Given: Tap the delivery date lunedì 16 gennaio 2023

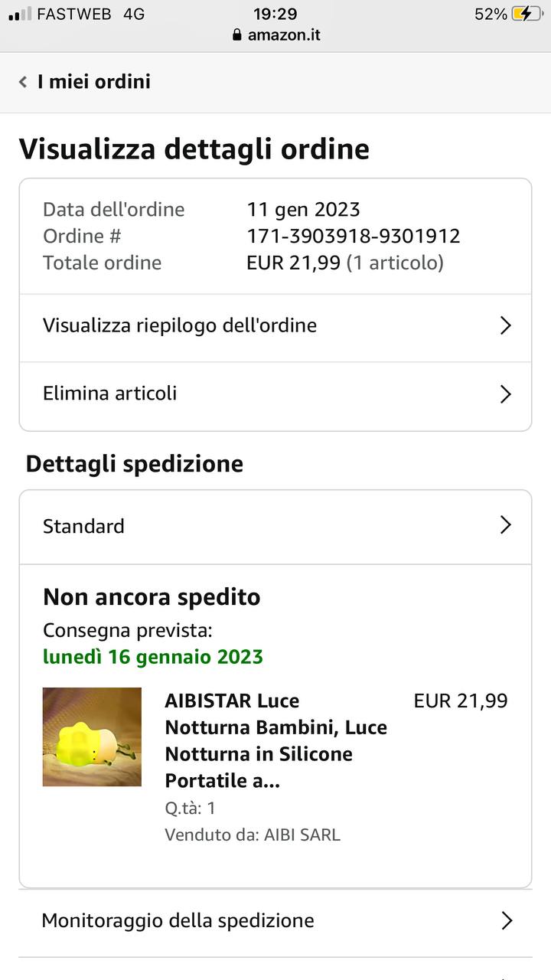Looking at the screenshot, I should [153, 657].
